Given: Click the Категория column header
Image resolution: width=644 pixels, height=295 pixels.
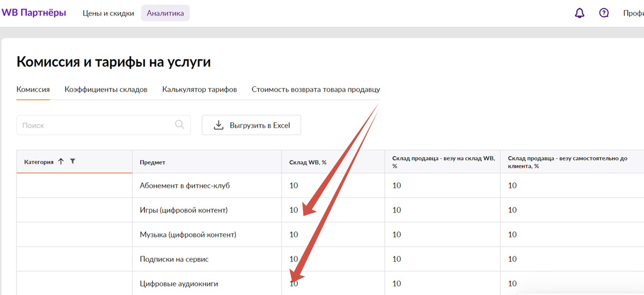Looking at the screenshot, I should point(75,161).
